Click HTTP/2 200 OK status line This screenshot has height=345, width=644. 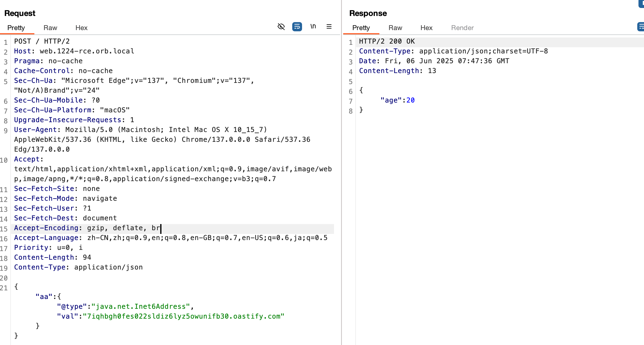pos(387,41)
